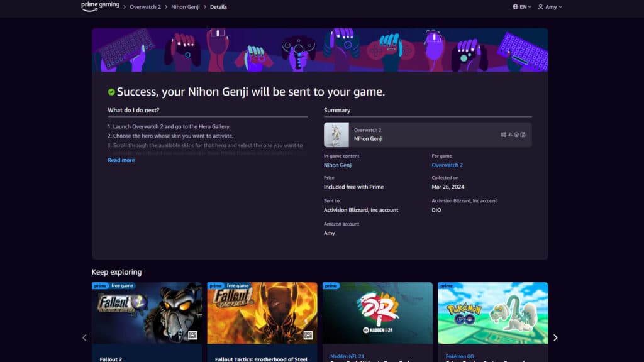The width and height of the screenshot is (644, 362).
Task: Select the PlayStation platform icon in Summary
Action: tap(511, 134)
